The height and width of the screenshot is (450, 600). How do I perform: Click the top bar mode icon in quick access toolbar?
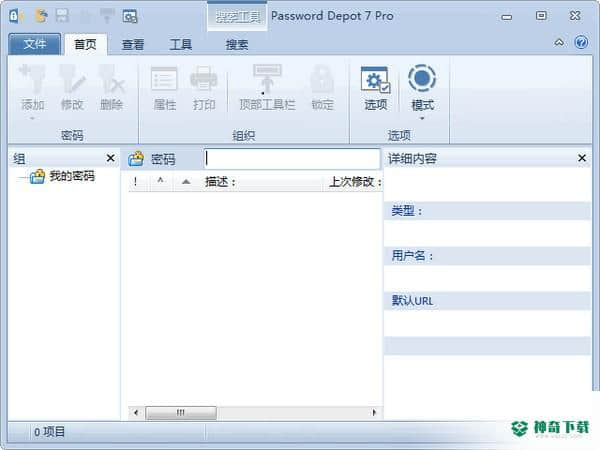point(107,16)
